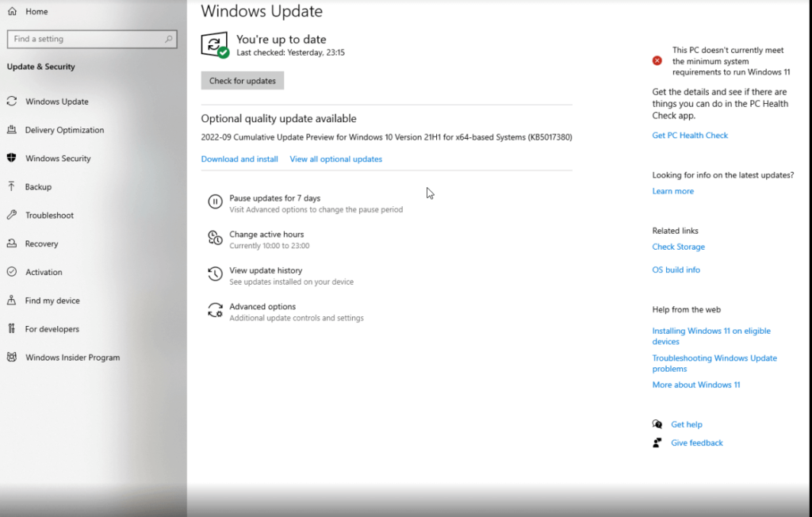Focus the Find a setting search box
The height and width of the screenshot is (517, 812).
(x=92, y=39)
